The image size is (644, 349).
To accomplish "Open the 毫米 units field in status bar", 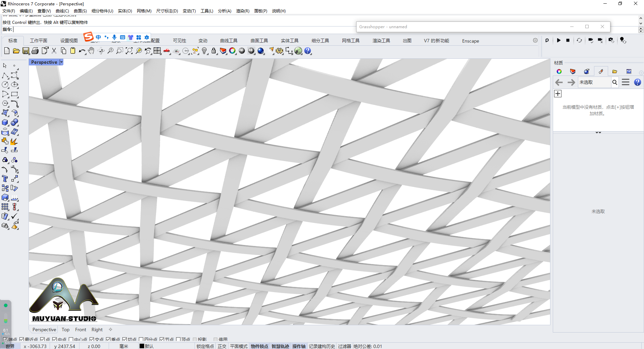I will 124,346.
